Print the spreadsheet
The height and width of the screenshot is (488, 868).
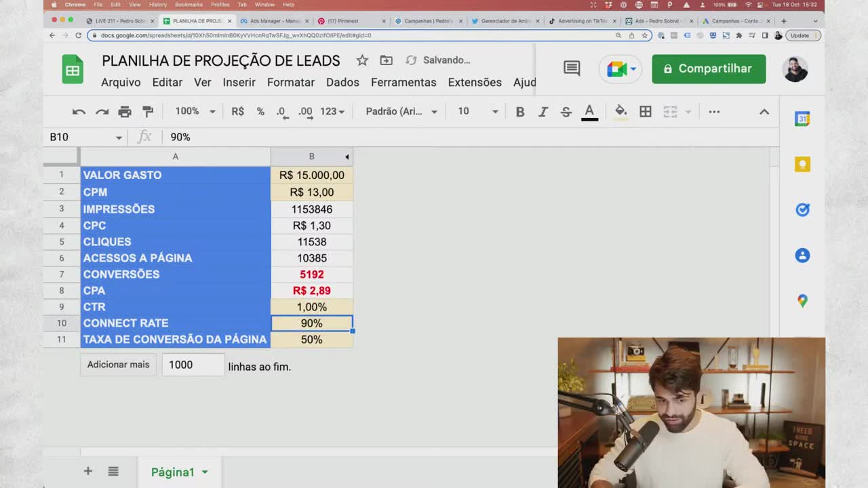[x=125, y=112]
